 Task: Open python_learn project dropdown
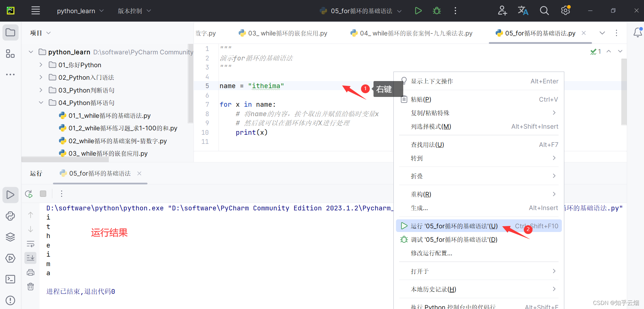(80, 11)
